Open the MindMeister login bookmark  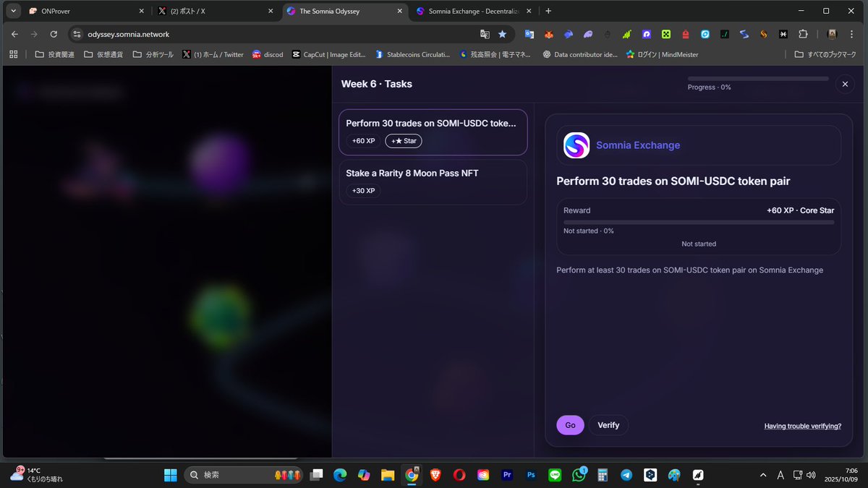(x=663, y=54)
